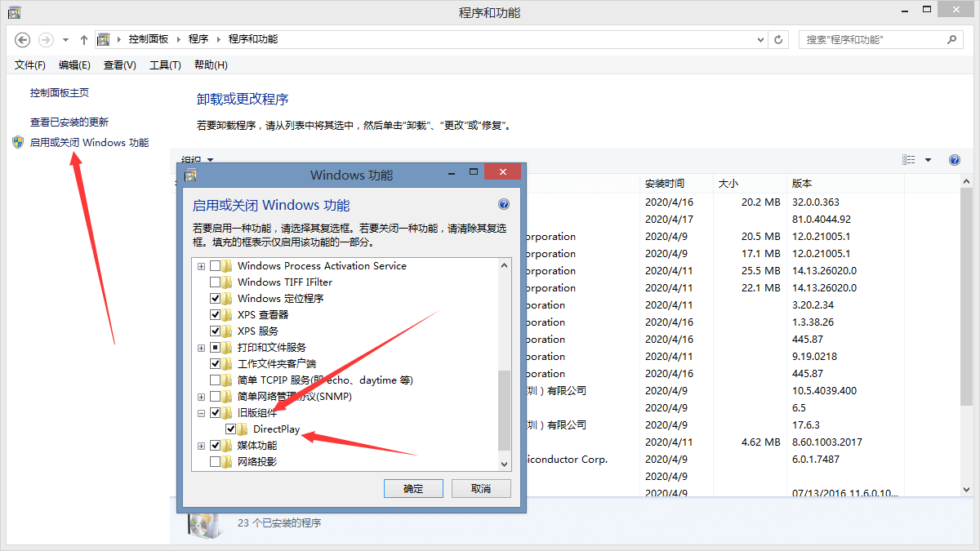The height and width of the screenshot is (551, 980).
Task: Click the 搜索"程序和功能" search field
Action: [x=870, y=39]
